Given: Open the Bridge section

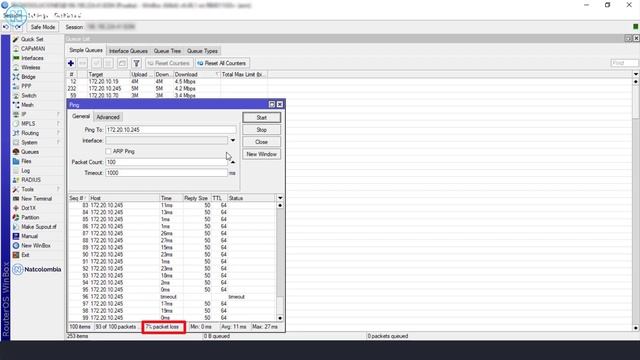Looking at the screenshot, I should [x=28, y=77].
